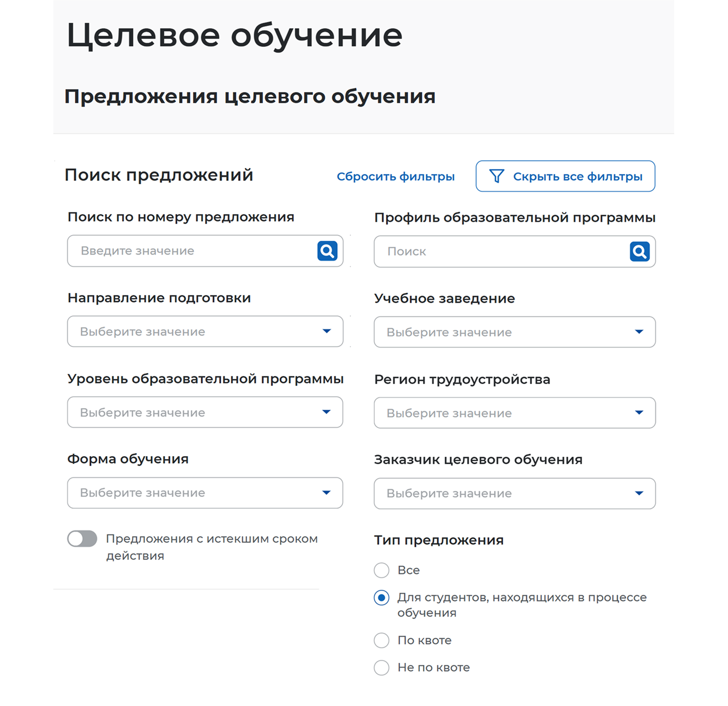Screen dimensions: 728x706
Task: Select the 'Все' proposal type radio
Action: click(381, 570)
